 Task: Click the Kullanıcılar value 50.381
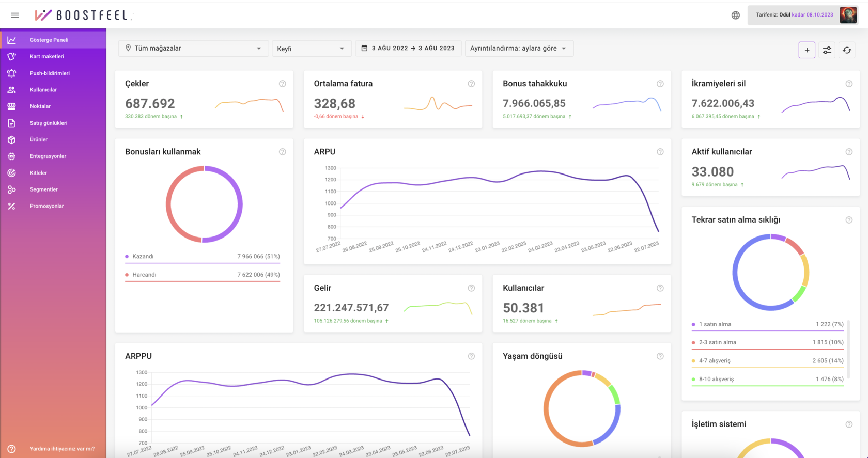523,308
